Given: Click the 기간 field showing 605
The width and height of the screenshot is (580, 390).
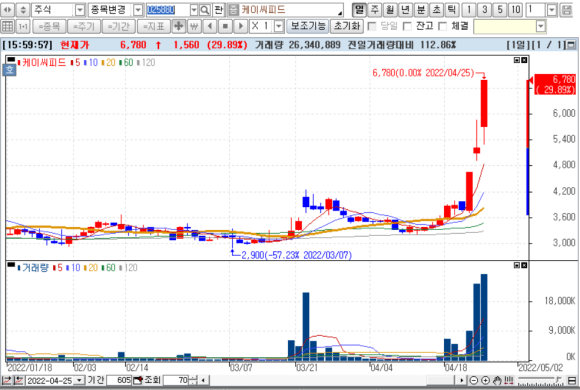Looking at the screenshot, I should [119, 380].
